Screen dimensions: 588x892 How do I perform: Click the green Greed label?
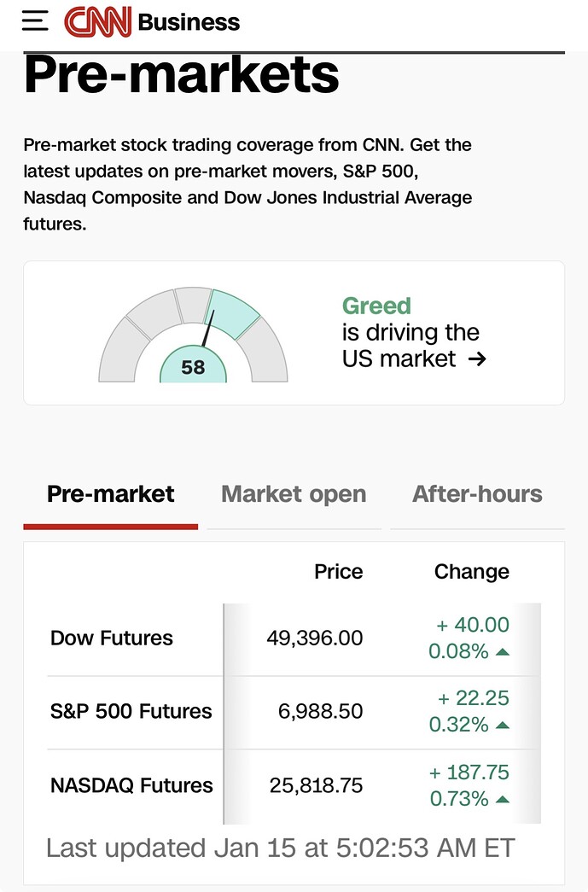376,306
